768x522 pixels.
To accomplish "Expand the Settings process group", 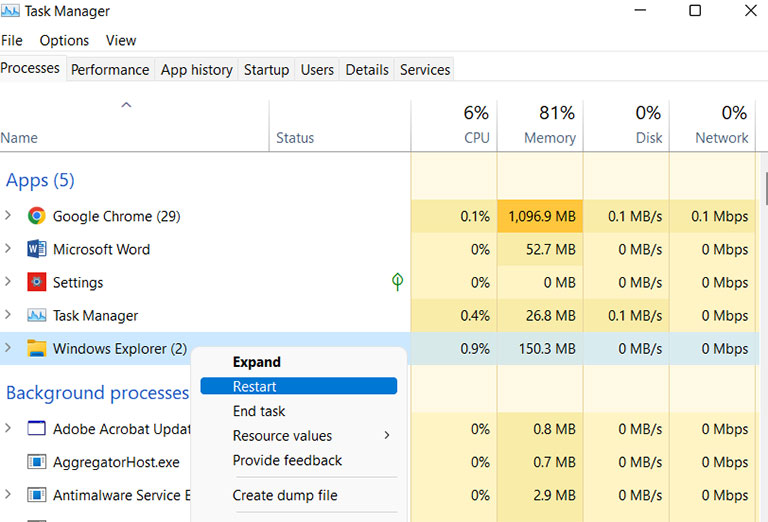I will point(8,282).
